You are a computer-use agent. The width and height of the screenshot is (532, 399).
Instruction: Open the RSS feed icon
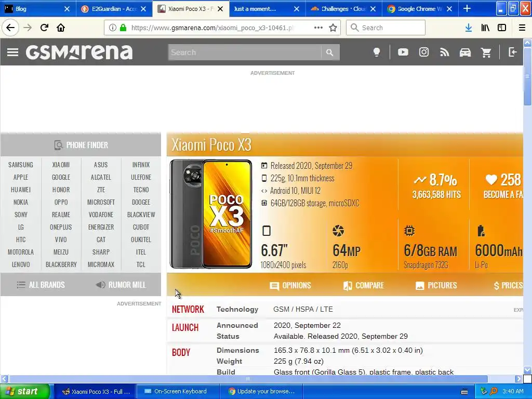[x=445, y=52]
